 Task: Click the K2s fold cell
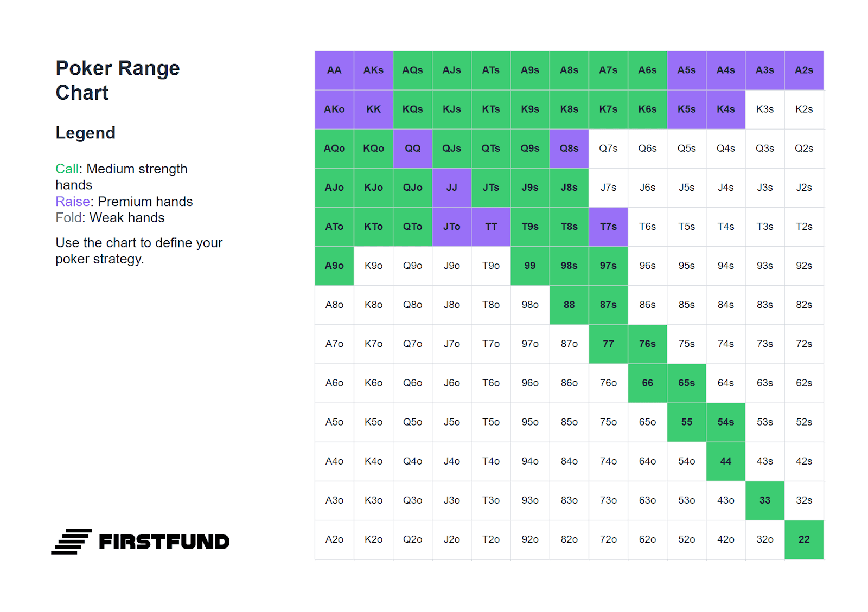point(804,109)
